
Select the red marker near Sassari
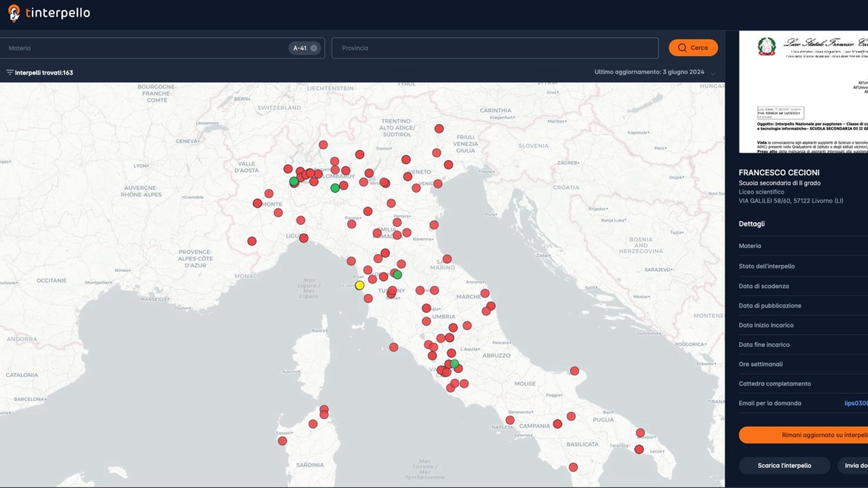(x=282, y=441)
